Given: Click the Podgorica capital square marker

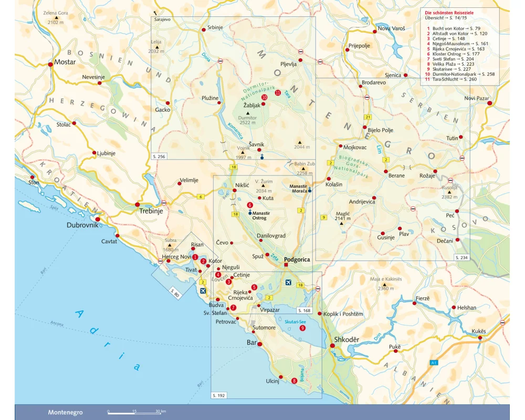Looking at the screenshot, I should tap(286, 265).
